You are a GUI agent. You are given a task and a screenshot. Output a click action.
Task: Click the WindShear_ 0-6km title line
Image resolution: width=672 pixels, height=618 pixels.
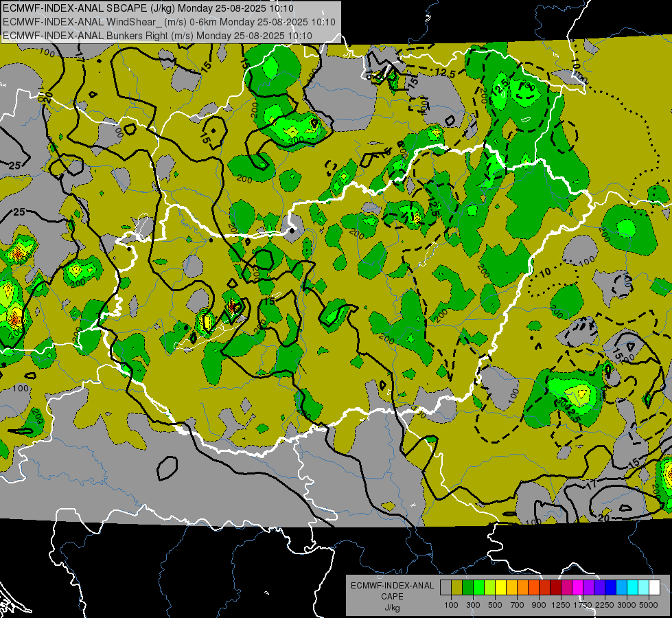[x=169, y=22]
